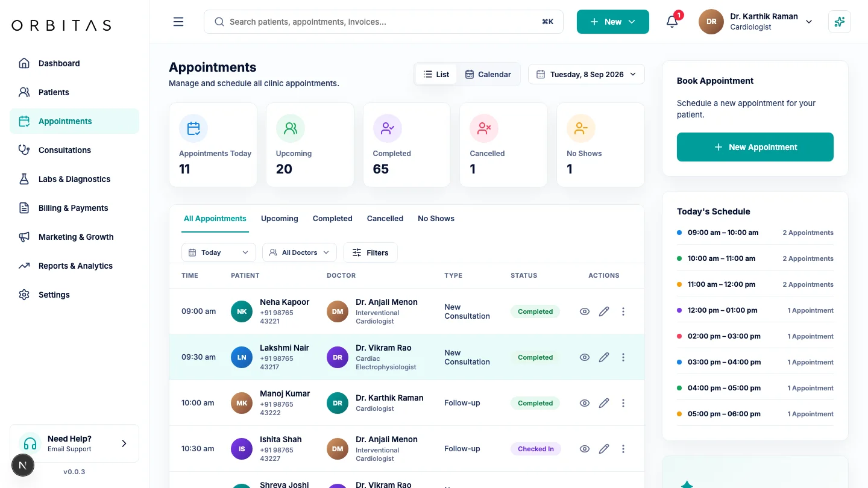The width and height of the screenshot is (868, 488).
Task: Click the Need Help headphones icon
Action: click(30, 444)
